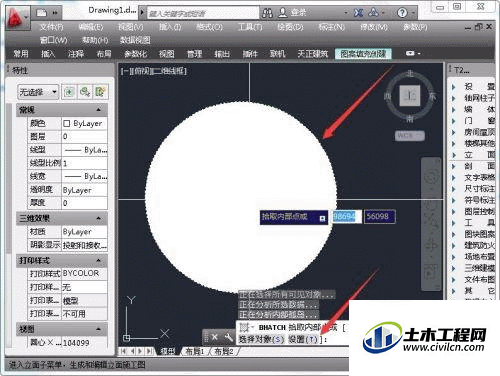The image size is (500, 376).
Task: Click the New drawing icon in quick access
Action: point(42,13)
